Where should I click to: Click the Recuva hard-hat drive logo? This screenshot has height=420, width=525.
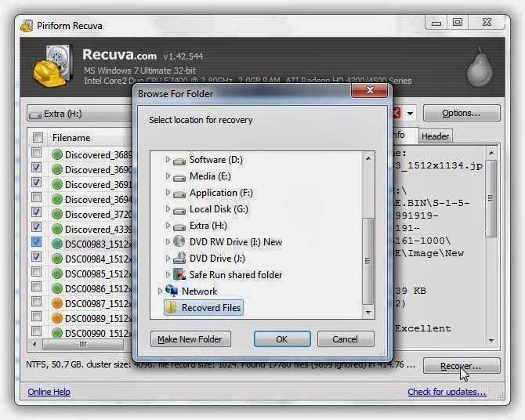click(53, 66)
